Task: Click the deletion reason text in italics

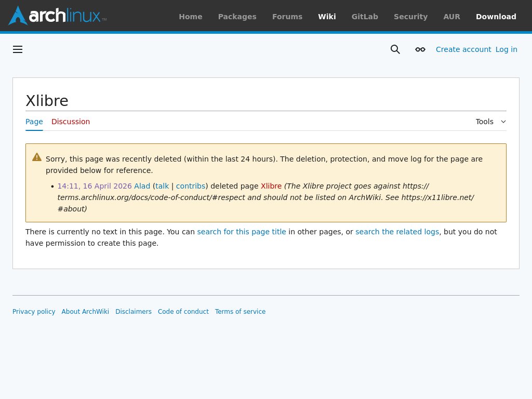Action: click(265, 197)
